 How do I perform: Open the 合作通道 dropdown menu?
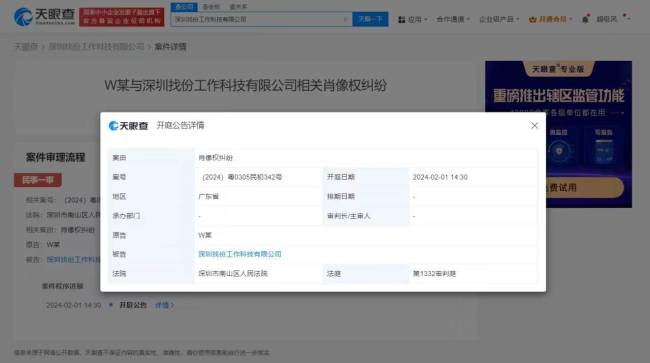453,19
